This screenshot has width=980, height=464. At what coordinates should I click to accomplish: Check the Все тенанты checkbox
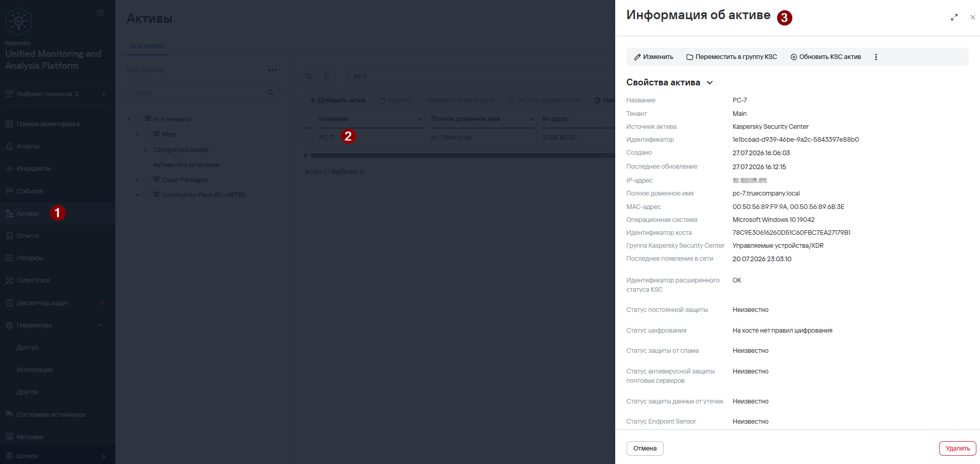coord(139,119)
